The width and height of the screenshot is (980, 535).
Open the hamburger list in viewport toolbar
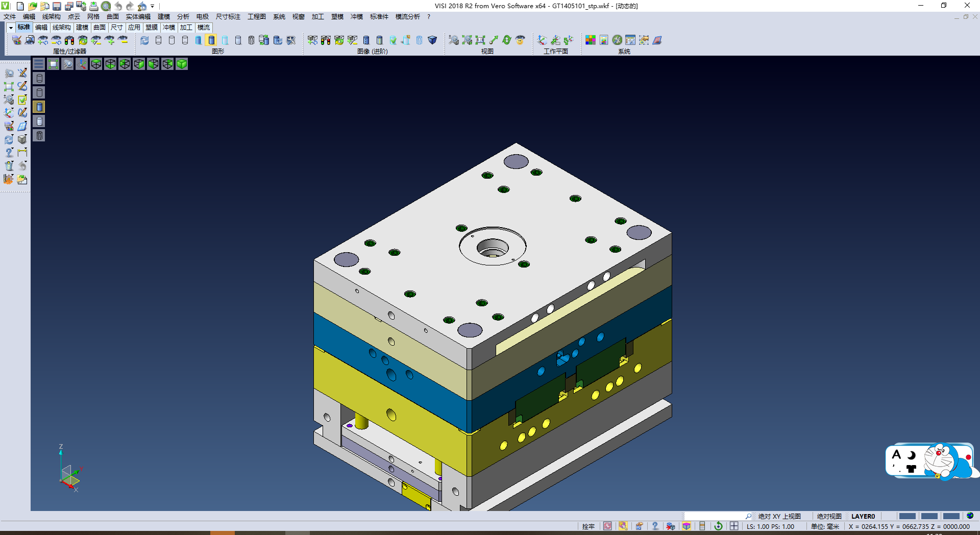pyautogui.click(x=39, y=64)
